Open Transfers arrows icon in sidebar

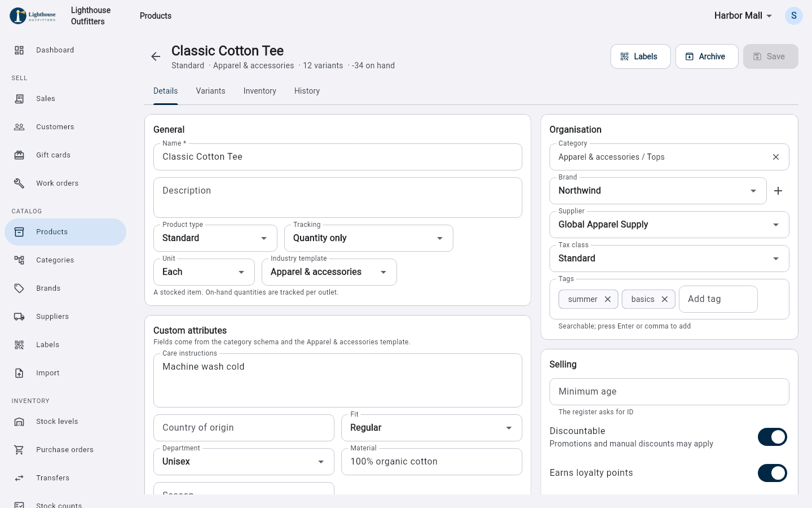point(19,478)
